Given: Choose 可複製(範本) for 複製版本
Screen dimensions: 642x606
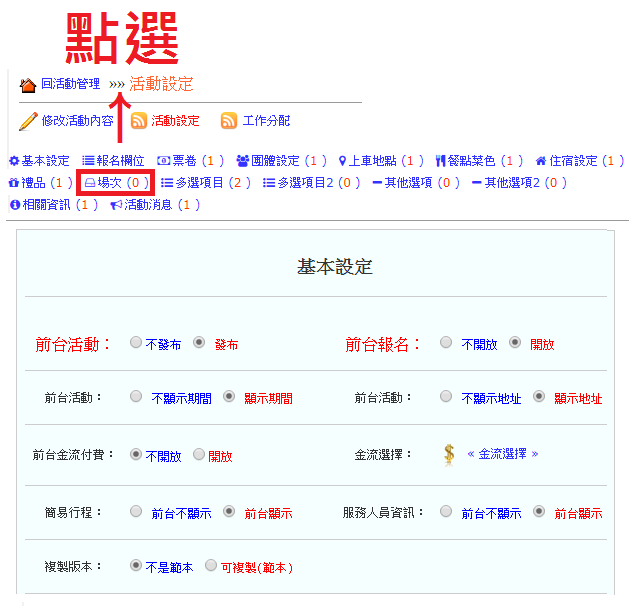Looking at the screenshot, I should click(211, 565).
